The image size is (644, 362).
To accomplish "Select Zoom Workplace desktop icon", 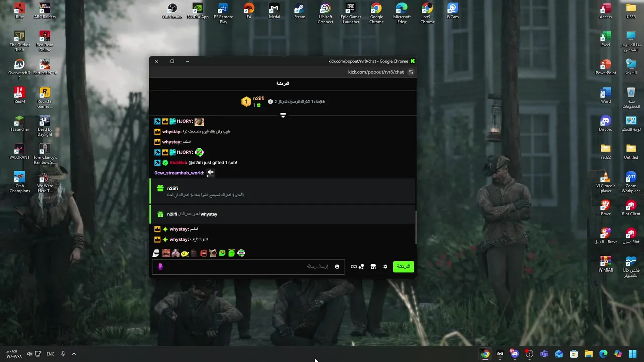I will pyautogui.click(x=631, y=183).
